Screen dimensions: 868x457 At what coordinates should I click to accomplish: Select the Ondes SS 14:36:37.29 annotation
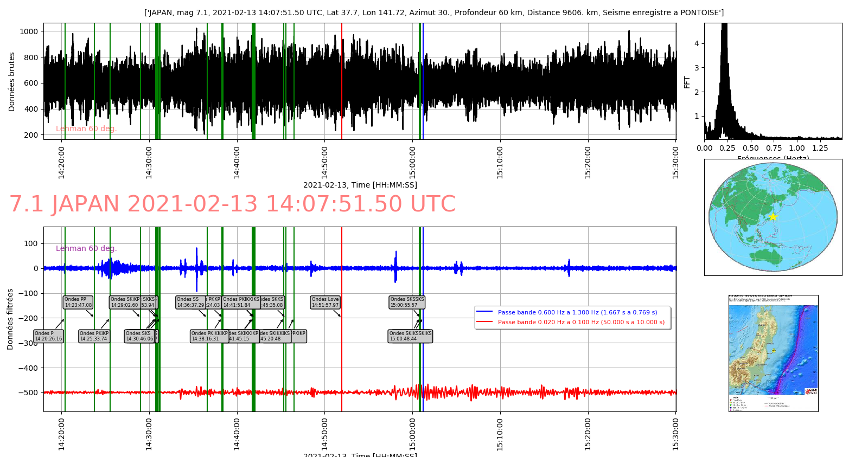pos(190,302)
